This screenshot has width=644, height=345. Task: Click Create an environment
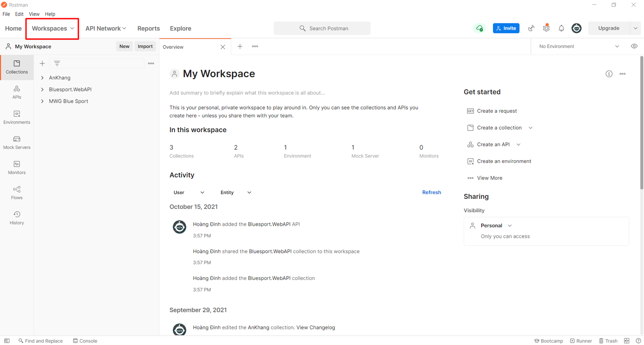499,161
